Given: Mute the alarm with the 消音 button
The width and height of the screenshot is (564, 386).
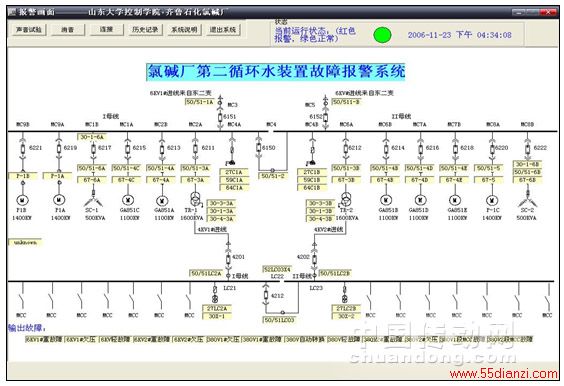Looking at the screenshot, I should [68, 30].
